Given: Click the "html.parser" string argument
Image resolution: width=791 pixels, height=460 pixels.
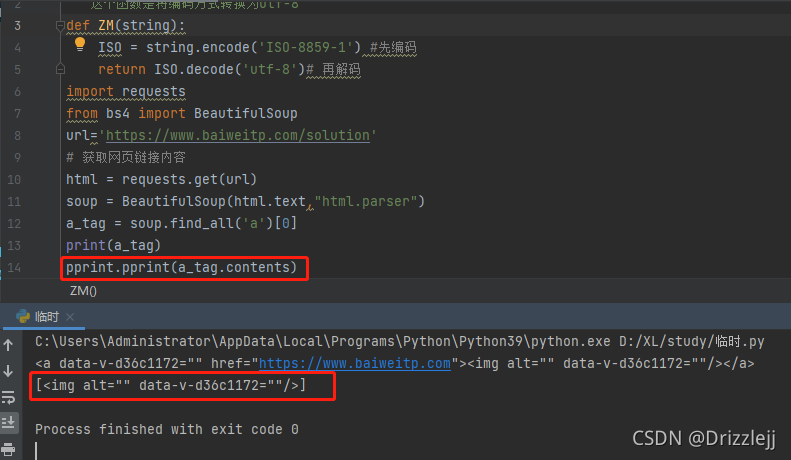Looking at the screenshot, I should (365, 201).
